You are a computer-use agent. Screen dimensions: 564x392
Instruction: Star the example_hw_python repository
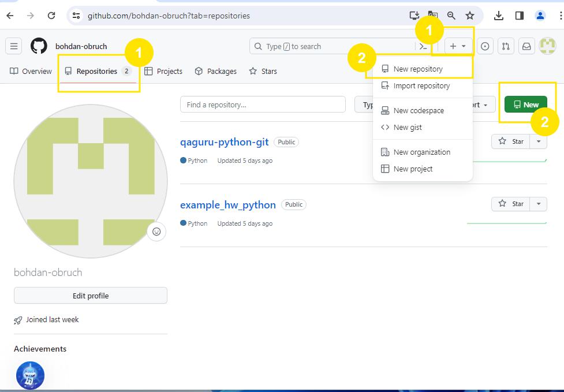(x=511, y=204)
